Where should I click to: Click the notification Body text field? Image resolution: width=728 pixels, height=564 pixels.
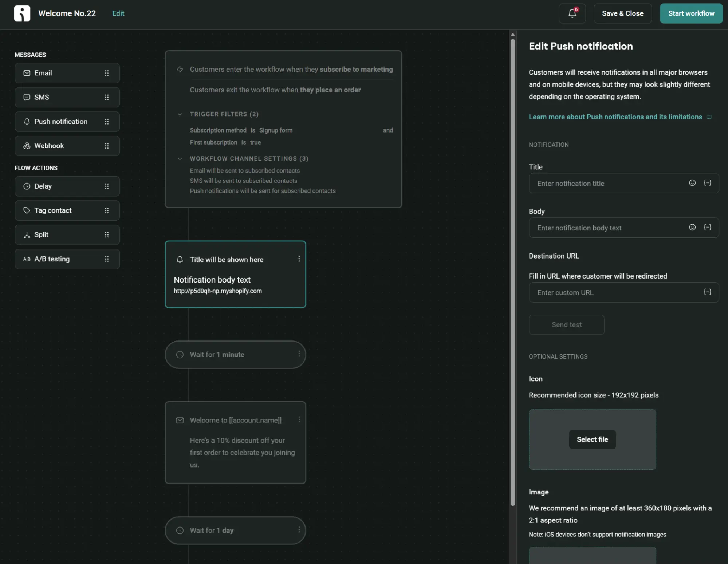tap(623, 228)
